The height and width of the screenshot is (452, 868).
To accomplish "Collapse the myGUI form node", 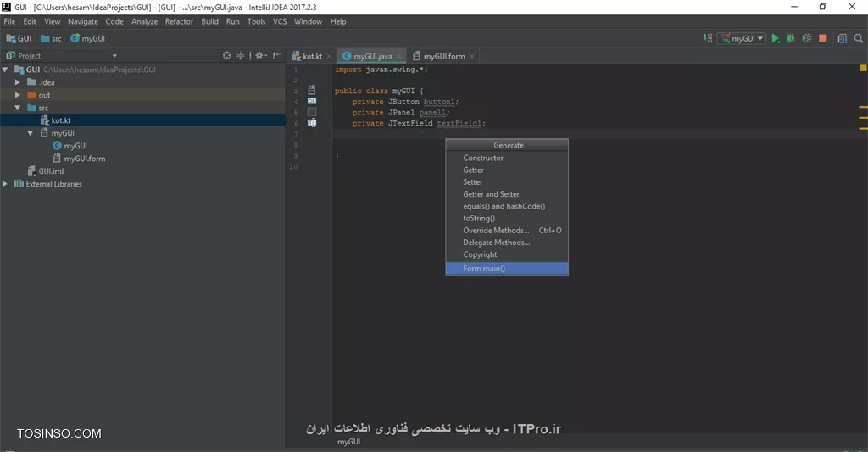I will (31, 133).
